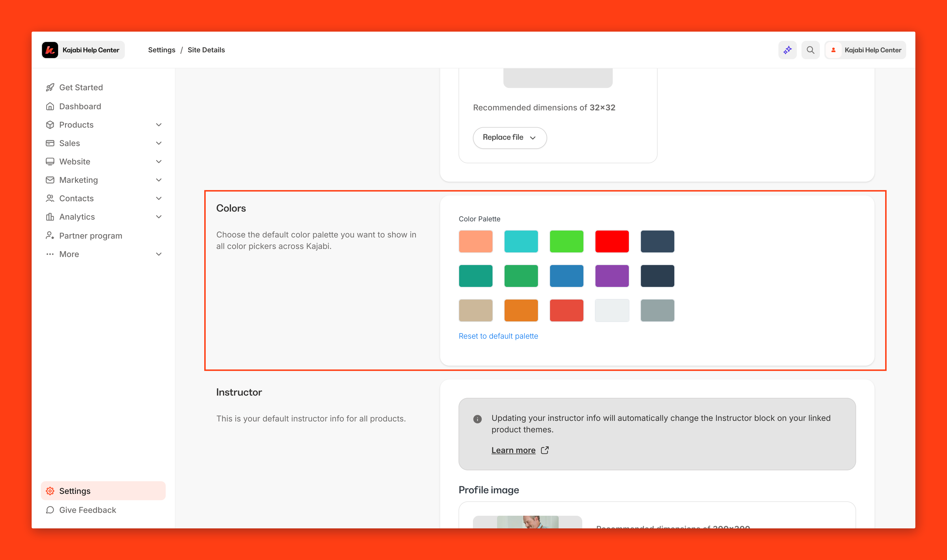The width and height of the screenshot is (947, 560).
Task: Select the purple color swatch in the palette
Action: 612,276
